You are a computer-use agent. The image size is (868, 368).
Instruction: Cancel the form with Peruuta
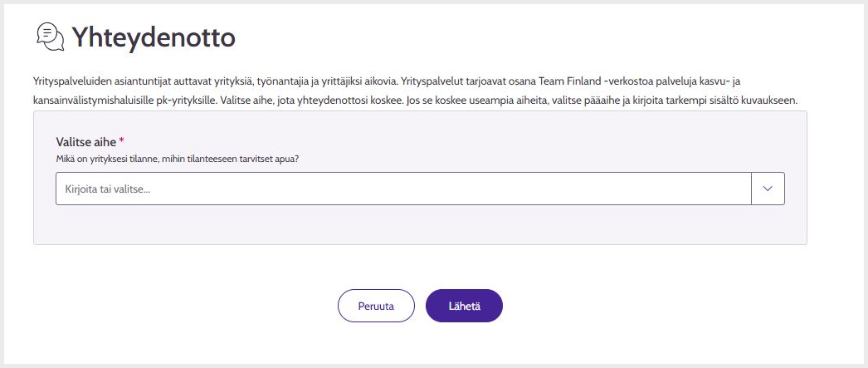point(376,306)
